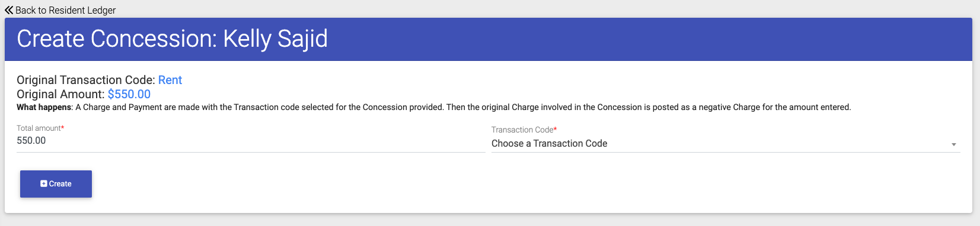Viewport: 980px width, 226px height.
Task: Click the plus icon inside Create button
Action: (43, 184)
